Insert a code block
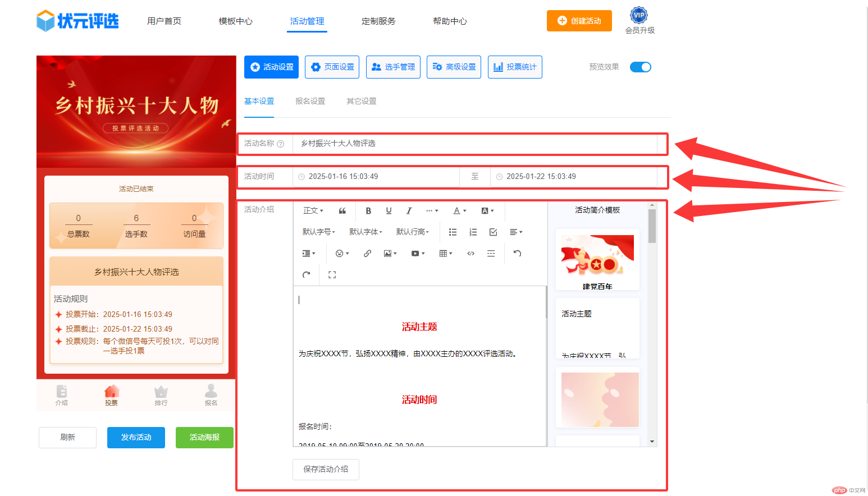Image resolution: width=868 pixels, height=496 pixels. (470, 254)
